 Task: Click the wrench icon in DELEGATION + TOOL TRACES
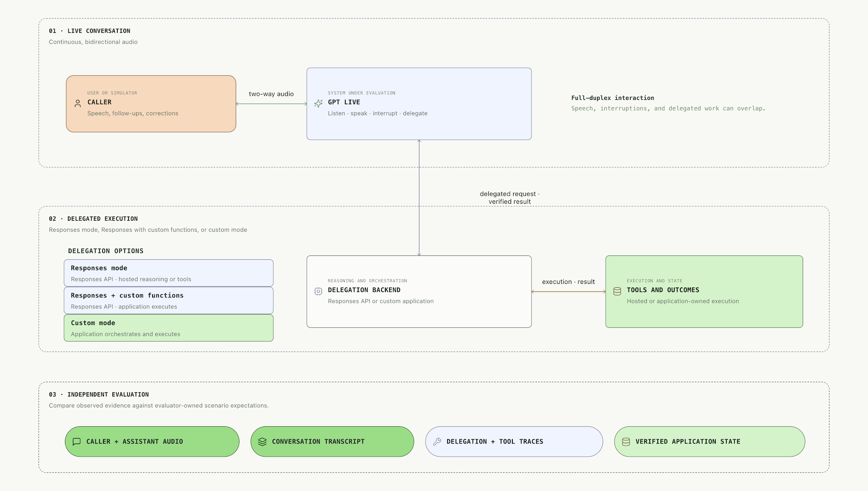coord(437,442)
